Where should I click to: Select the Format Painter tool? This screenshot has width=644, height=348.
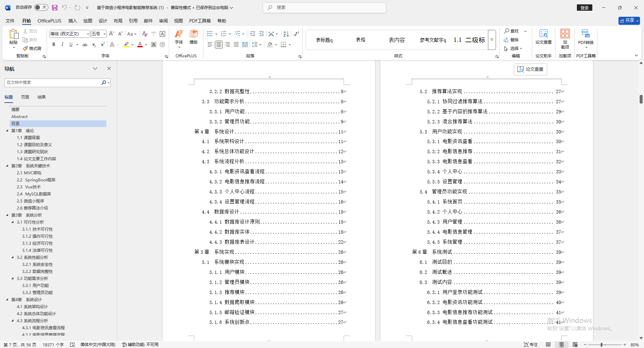point(32,48)
